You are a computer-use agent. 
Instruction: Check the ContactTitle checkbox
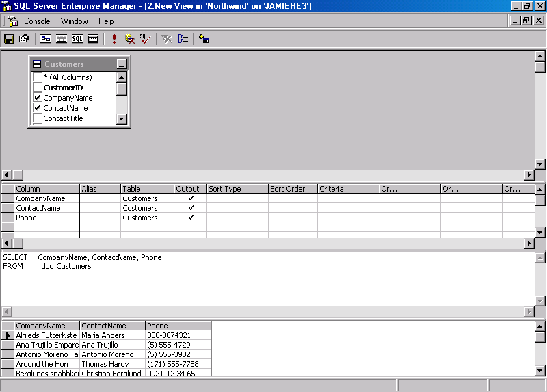[x=38, y=118]
